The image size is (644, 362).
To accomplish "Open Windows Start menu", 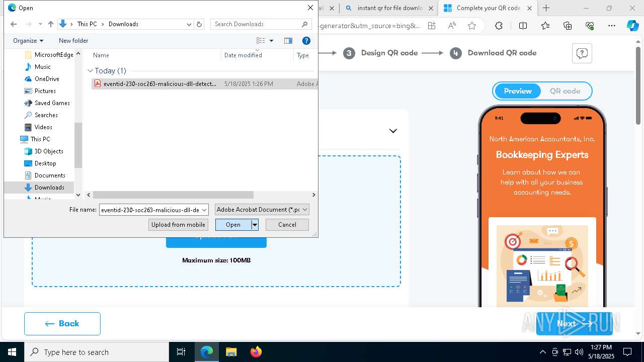I will [12, 352].
